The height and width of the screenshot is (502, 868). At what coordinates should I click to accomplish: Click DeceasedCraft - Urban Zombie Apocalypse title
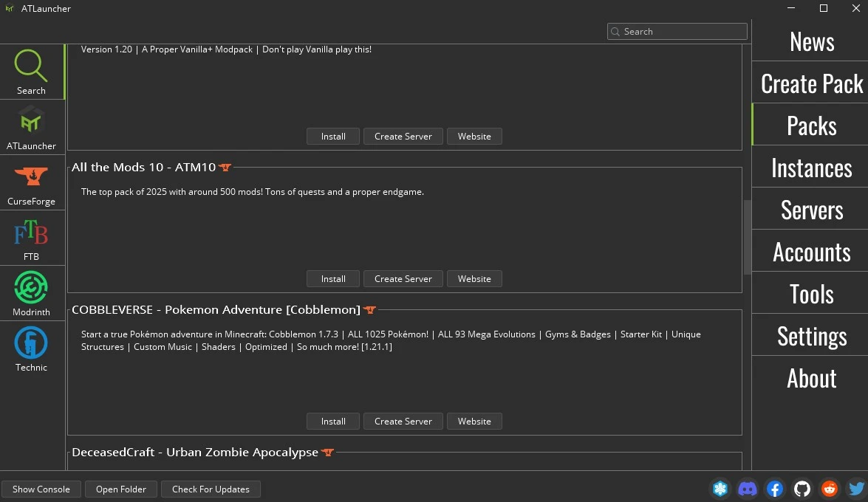(x=195, y=453)
